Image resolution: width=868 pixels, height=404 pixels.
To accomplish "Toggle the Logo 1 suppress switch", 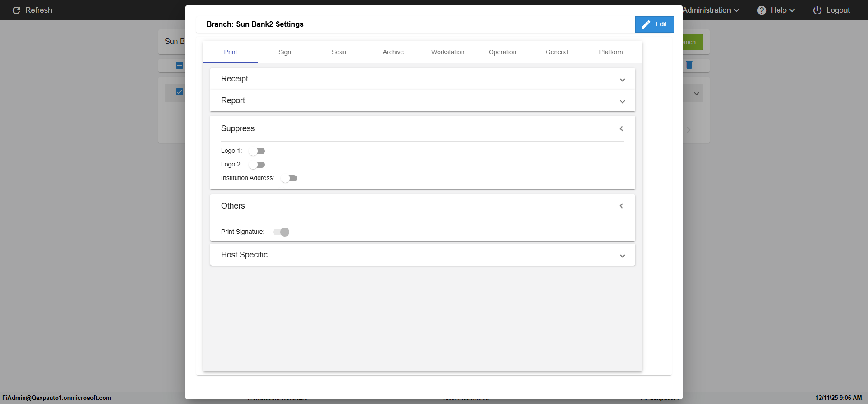I will pos(257,151).
